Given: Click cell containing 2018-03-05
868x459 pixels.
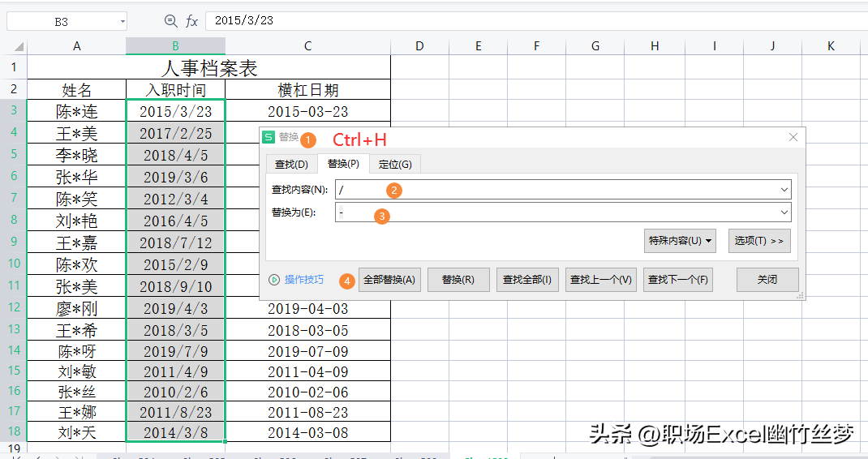Looking at the screenshot, I should tap(307, 330).
